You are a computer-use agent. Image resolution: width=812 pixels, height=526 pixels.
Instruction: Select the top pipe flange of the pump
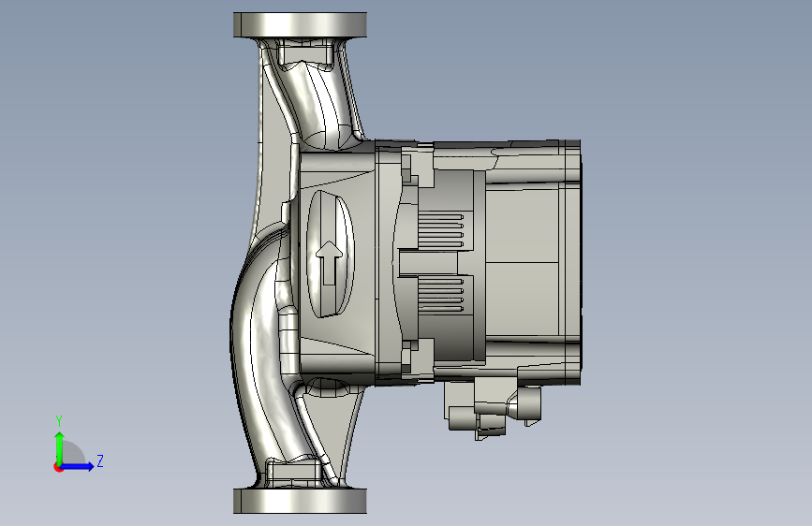[300, 25]
